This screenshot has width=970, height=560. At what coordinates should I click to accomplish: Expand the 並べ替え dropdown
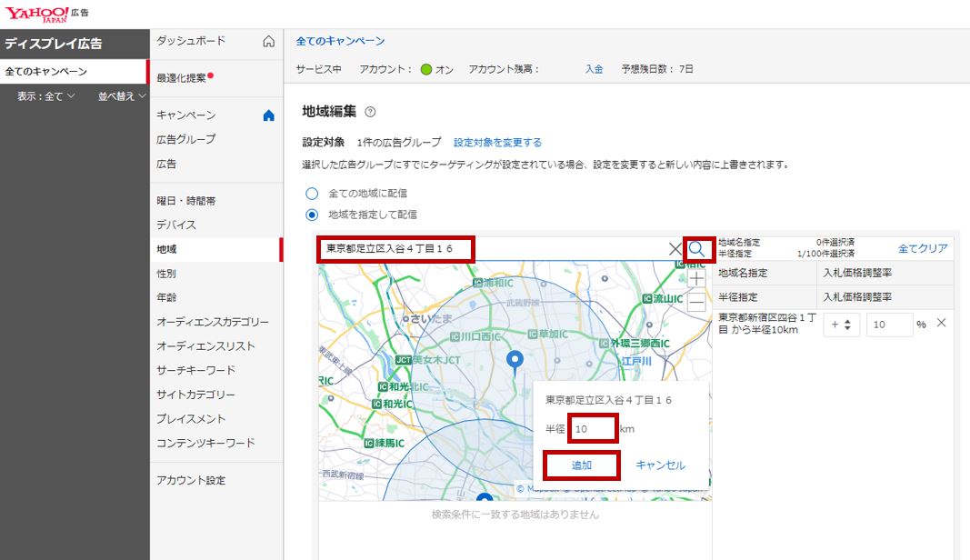(122, 96)
